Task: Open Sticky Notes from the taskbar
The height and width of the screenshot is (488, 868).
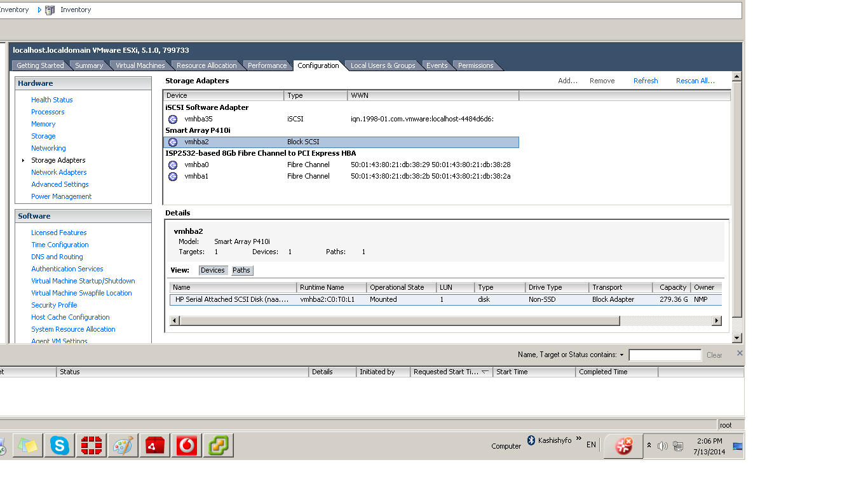Action: (x=27, y=445)
